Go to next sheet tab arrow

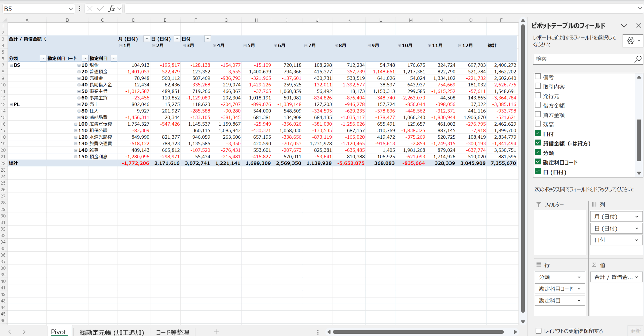pos(24,332)
